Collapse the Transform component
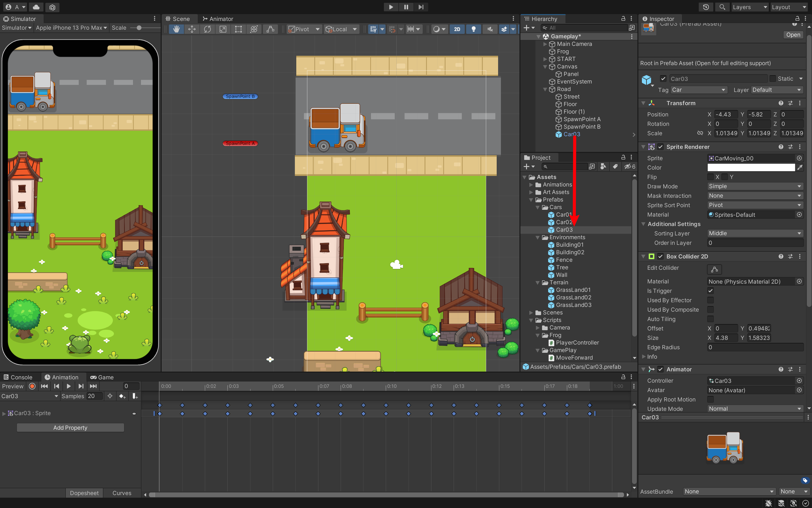This screenshot has width=812, height=508. (643, 103)
